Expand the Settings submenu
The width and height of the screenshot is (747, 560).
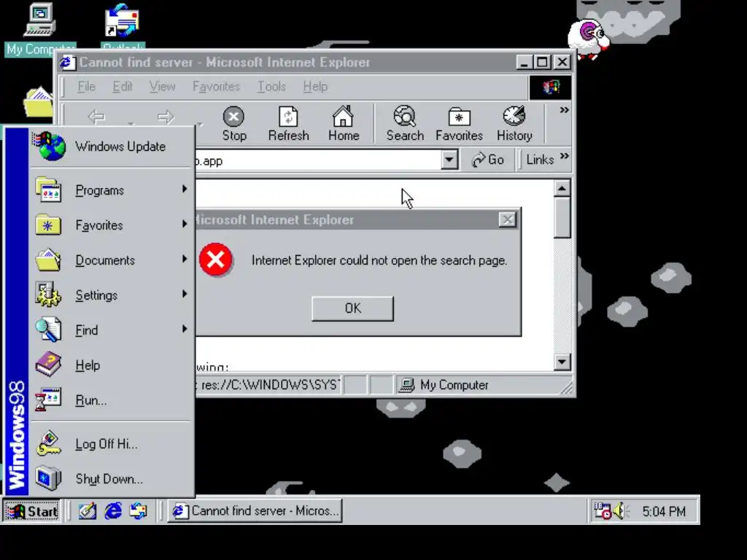(112, 295)
